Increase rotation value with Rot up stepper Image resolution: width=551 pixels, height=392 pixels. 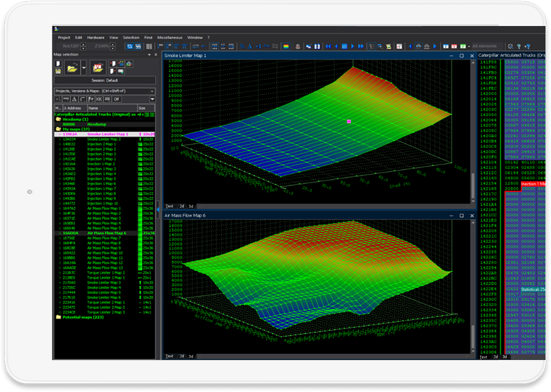point(84,44)
